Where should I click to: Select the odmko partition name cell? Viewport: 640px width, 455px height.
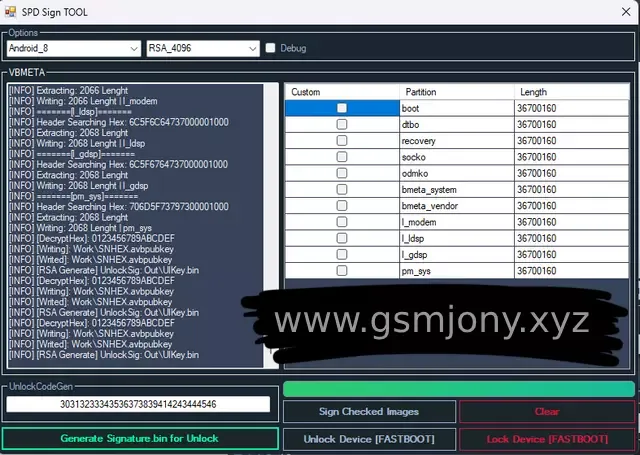point(457,173)
